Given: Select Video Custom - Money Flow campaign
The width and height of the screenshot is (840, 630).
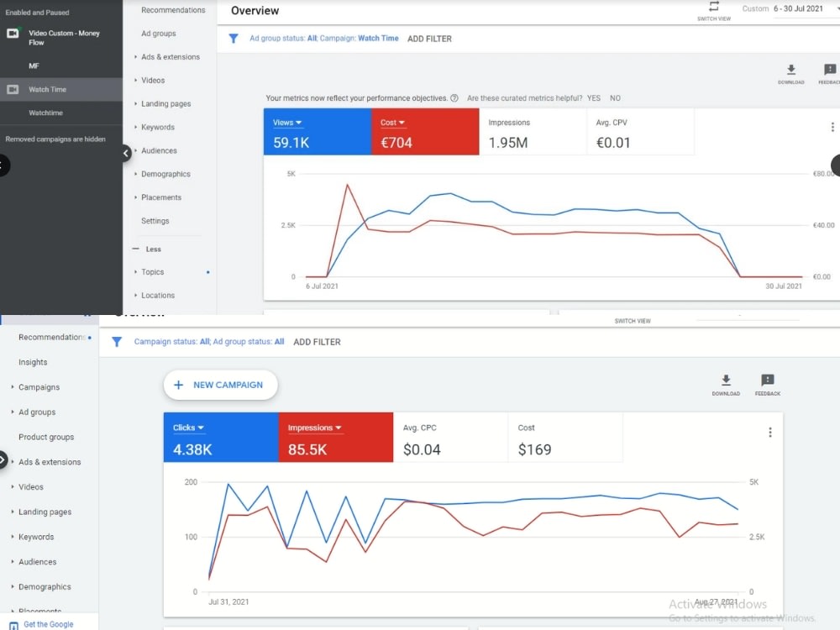Looking at the screenshot, I should pyautogui.click(x=64, y=38).
